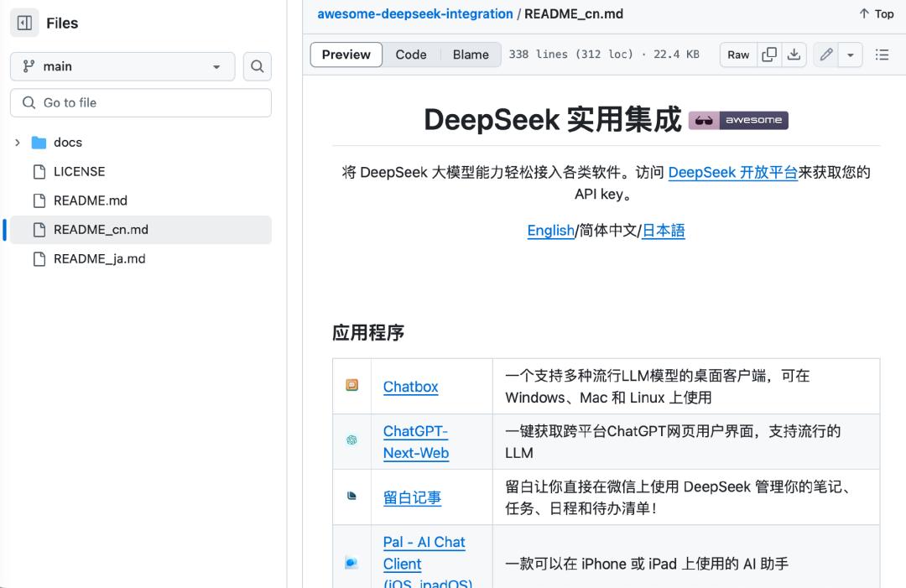Click the Go to file input
The width and height of the screenshot is (906, 588).
(141, 102)
